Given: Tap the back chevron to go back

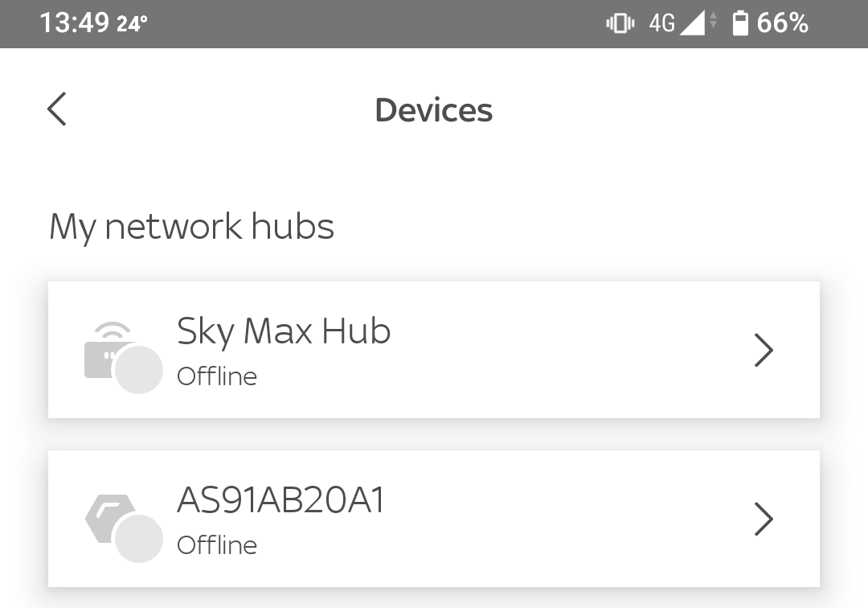Looking at the screenshot, I should click(56, 109).
